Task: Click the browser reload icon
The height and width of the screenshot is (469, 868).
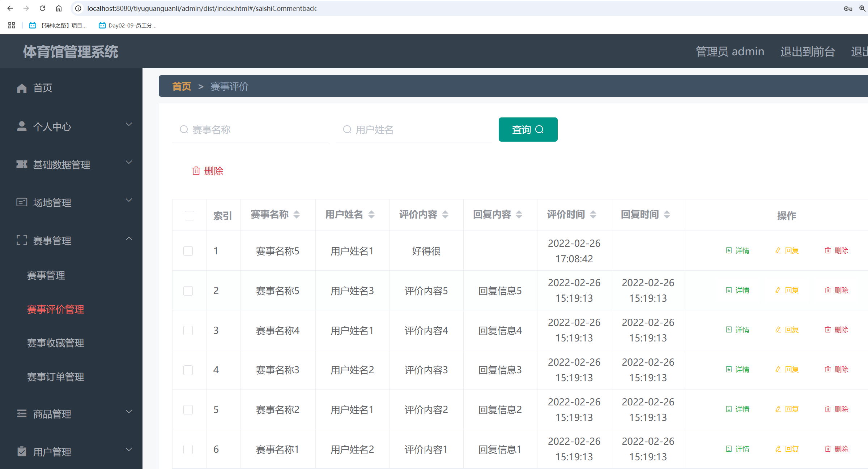Action: point(42,8)
